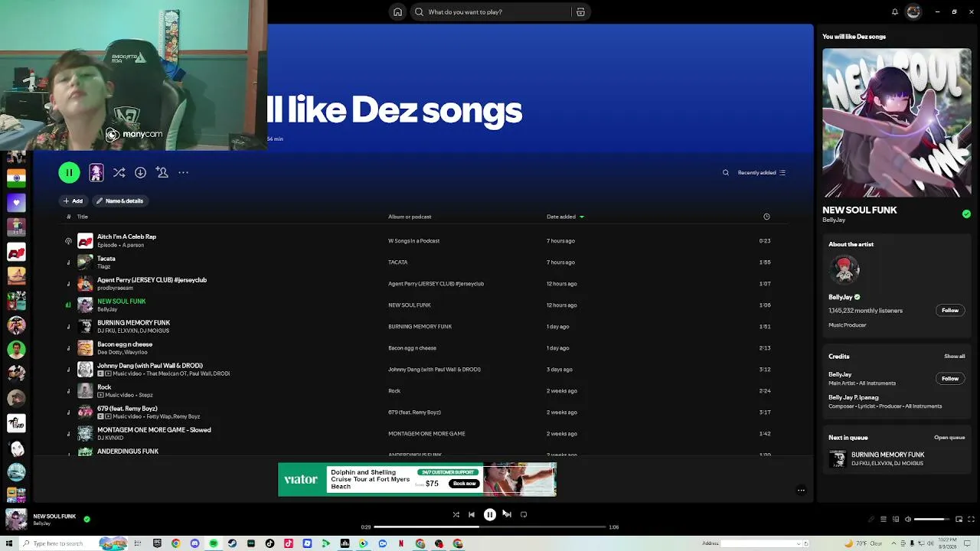Viewport: 980px width, 551px height.
Task: Pause playback in the bottom player bar
Action: pyautogui.click(x=490, y=515)
